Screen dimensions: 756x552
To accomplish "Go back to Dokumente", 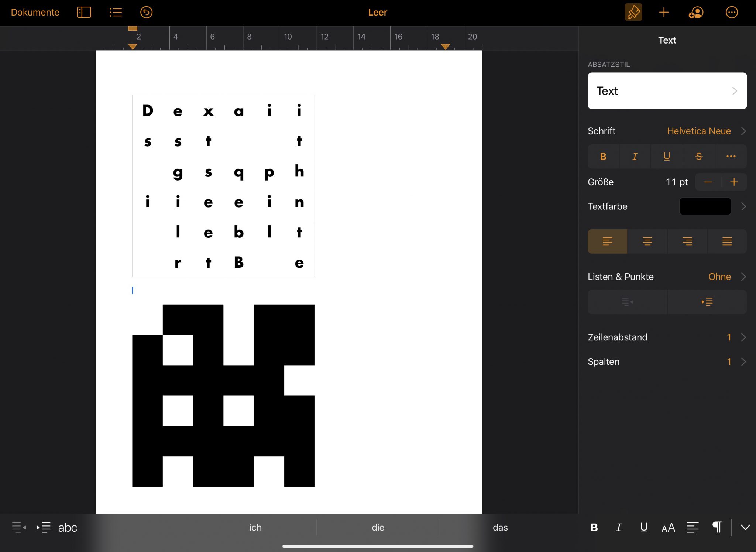I will 35,12.
